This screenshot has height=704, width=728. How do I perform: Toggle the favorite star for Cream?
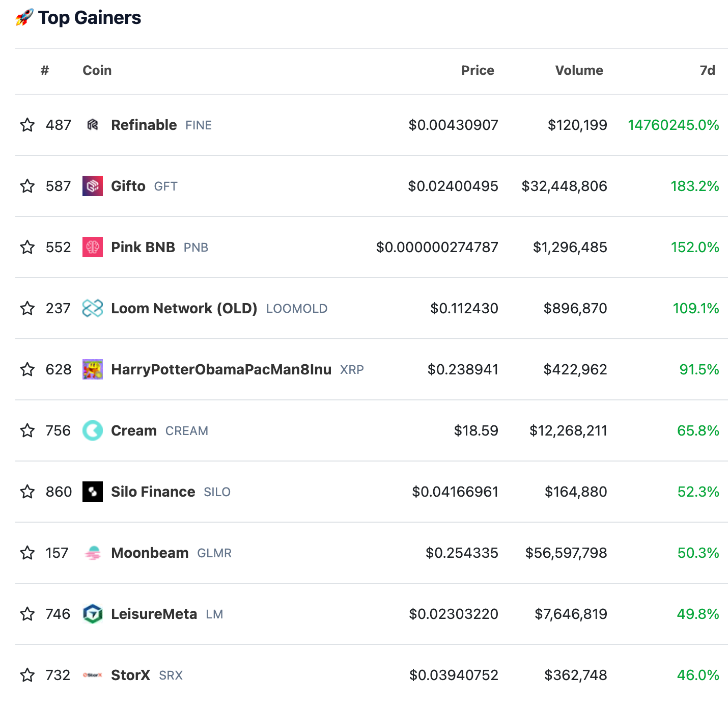click(27, 430)
